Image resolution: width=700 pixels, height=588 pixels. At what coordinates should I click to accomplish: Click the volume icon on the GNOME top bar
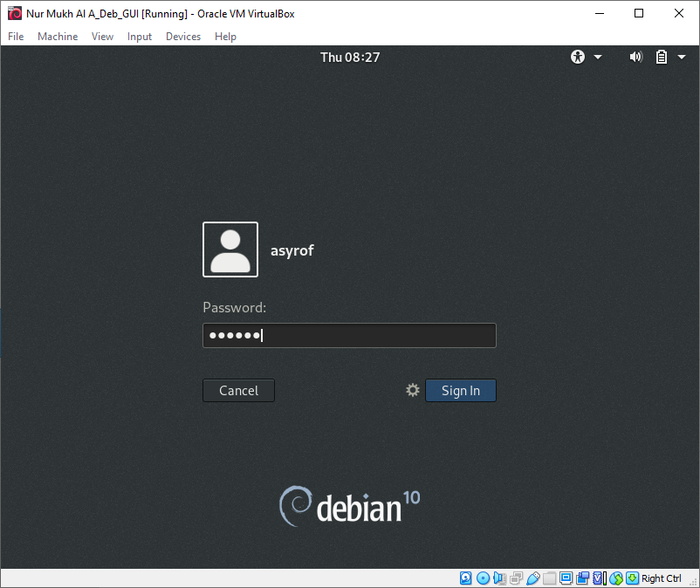coord(635,57)
